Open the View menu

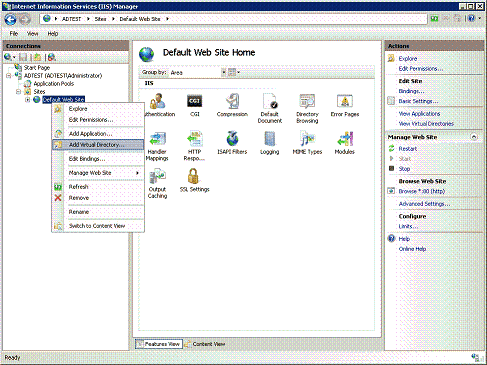tap(33, 33)
